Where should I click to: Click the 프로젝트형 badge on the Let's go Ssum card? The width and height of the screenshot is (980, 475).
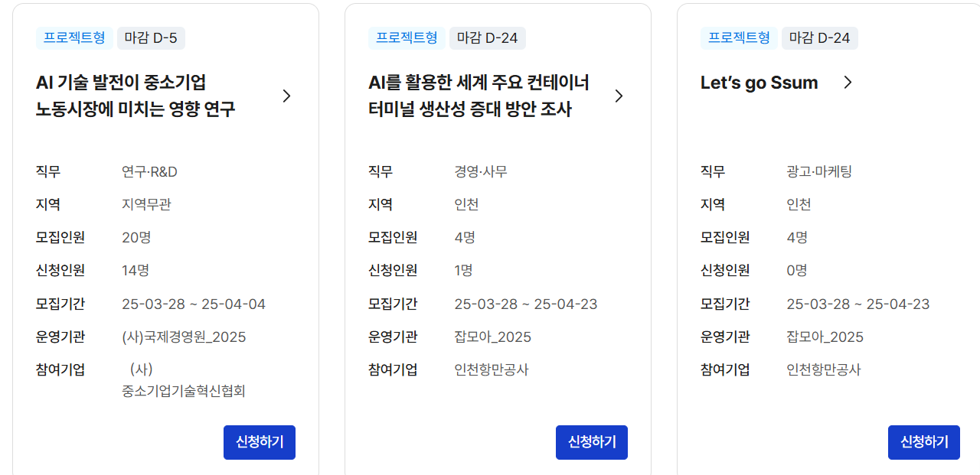pyautogui.click(x=739, y=37)
